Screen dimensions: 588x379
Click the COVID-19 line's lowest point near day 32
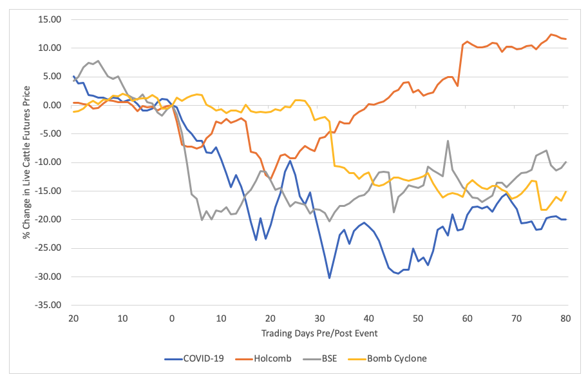(329, 278)
